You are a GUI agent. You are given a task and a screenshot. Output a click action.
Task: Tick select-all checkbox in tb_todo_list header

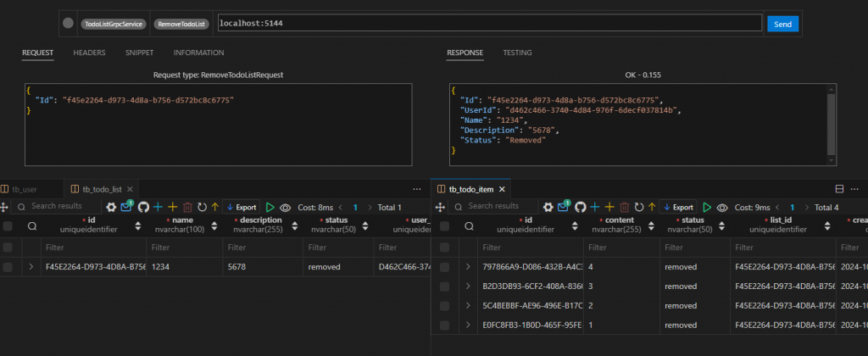[8, 226]
